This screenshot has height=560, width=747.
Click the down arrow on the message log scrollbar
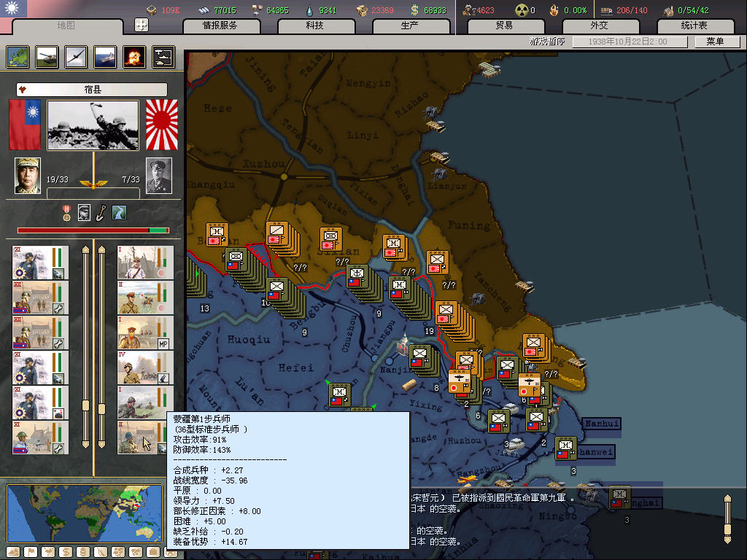pyautogui.click(x=727, y=539)
